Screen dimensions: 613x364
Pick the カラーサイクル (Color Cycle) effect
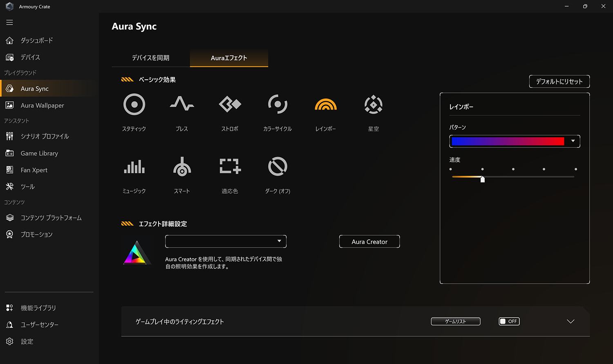click(x=277, y=105)
